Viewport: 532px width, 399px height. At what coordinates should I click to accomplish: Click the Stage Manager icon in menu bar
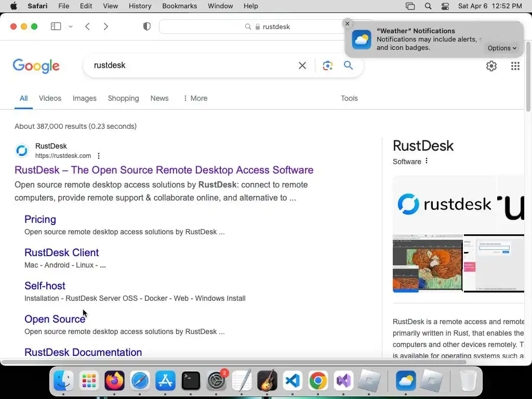[410, 6]
